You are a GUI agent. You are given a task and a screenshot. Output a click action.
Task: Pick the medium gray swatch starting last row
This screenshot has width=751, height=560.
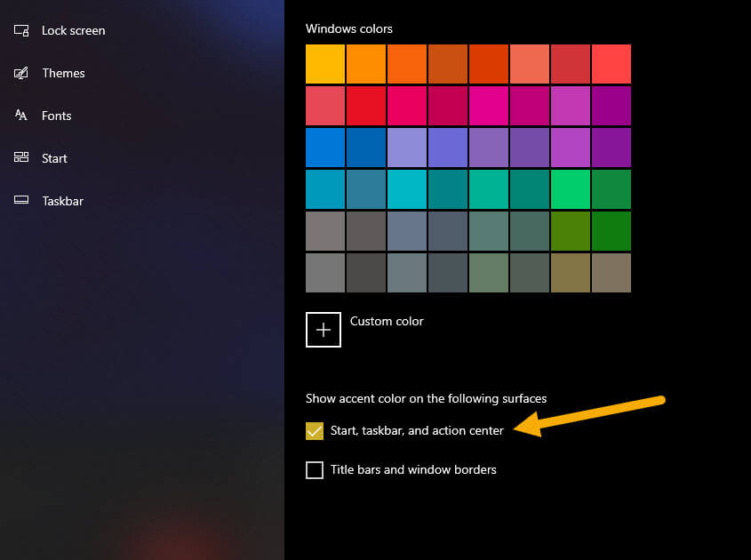pos(325,273)
